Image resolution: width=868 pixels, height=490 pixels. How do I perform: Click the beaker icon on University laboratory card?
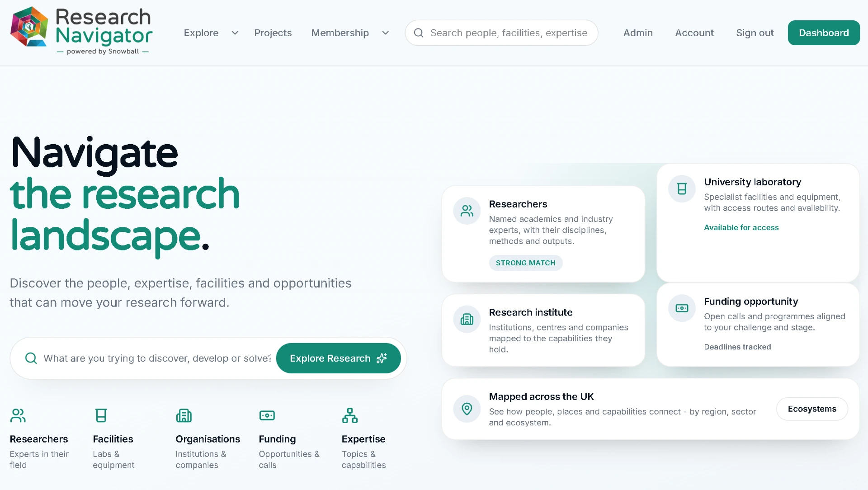tap(682, 188)
